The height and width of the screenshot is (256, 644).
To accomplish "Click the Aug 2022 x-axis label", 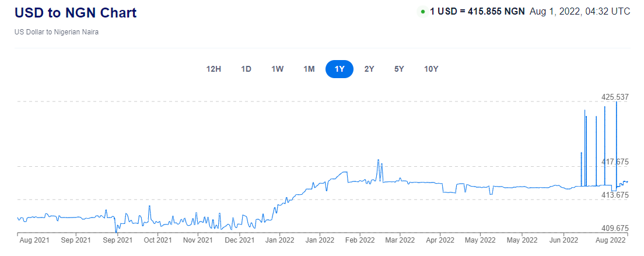I will click(x=610, y=239).
